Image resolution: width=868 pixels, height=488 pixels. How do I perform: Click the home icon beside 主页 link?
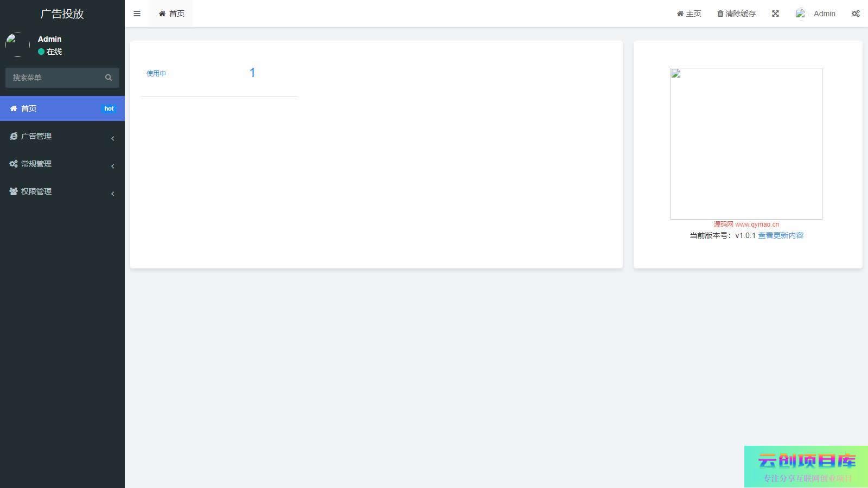point(680,14)
